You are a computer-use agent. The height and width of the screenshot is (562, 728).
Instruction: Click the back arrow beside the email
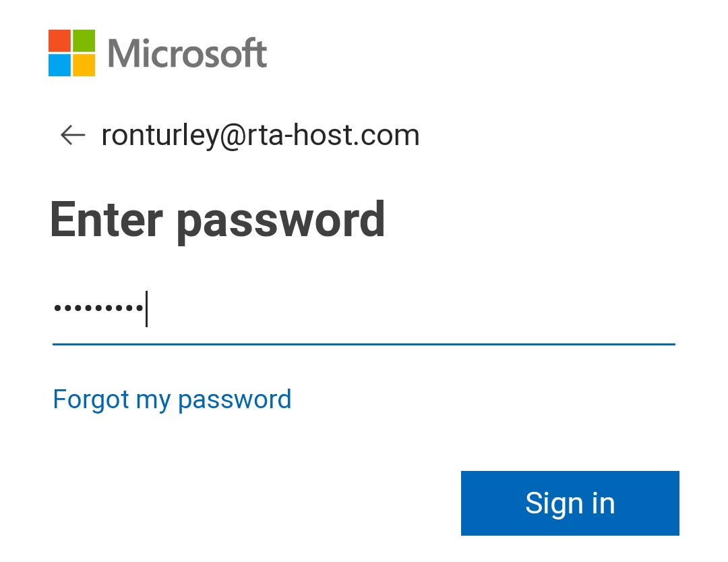point(72,136)
